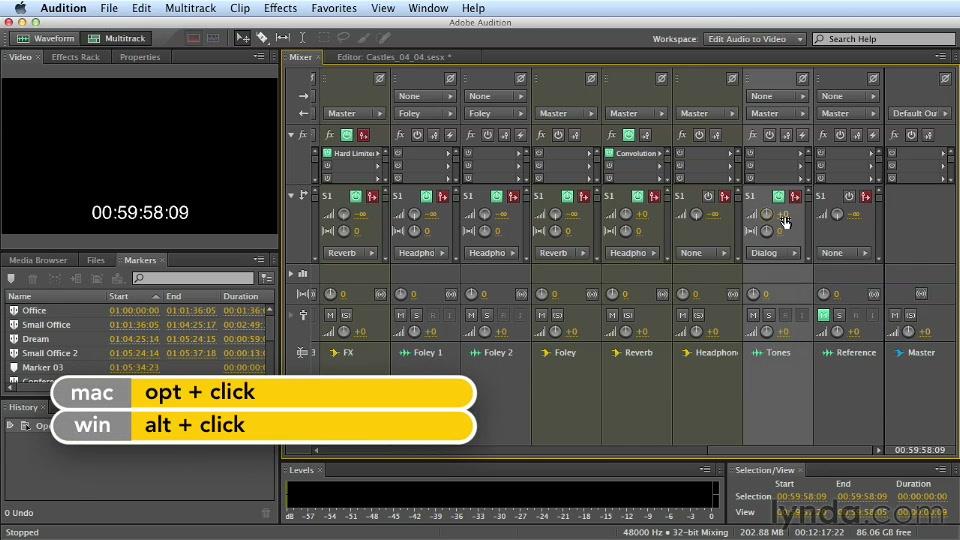The height and width of the screenshot is (540, 960).
Task: Click the markers search input field
Action: [193, 279]
